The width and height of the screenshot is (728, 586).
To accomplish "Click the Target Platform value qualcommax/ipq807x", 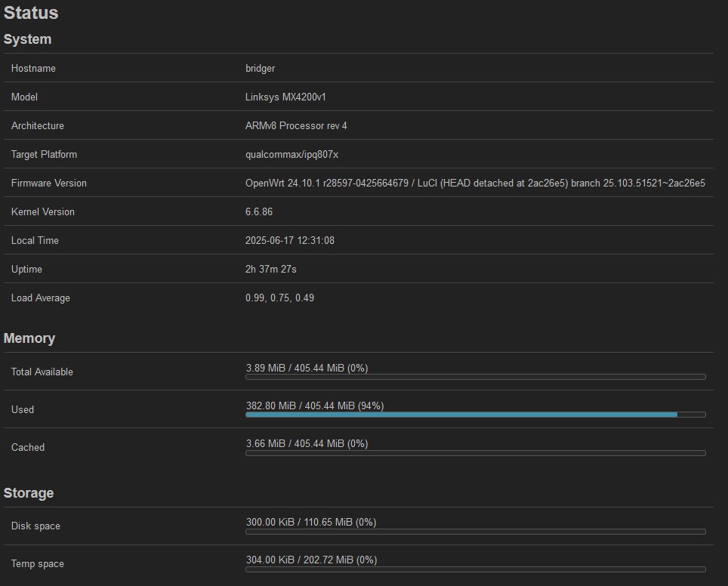I will point(292,155).
